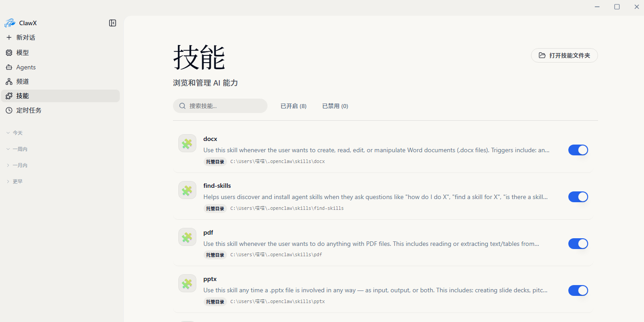Image resolution: width=644 pixels, height=322 pixels.
Task: Disable the find-skills toggle
Action: 578,197
